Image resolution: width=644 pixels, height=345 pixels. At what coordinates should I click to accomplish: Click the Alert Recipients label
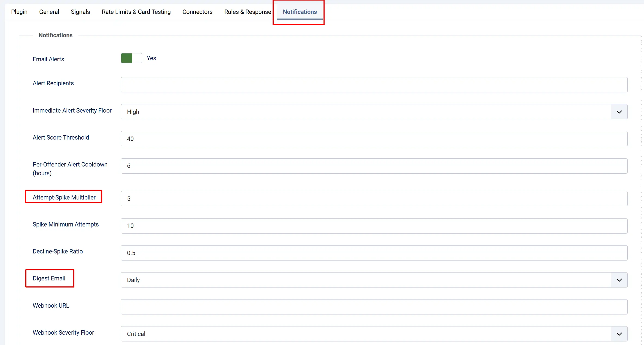[53, 83]
